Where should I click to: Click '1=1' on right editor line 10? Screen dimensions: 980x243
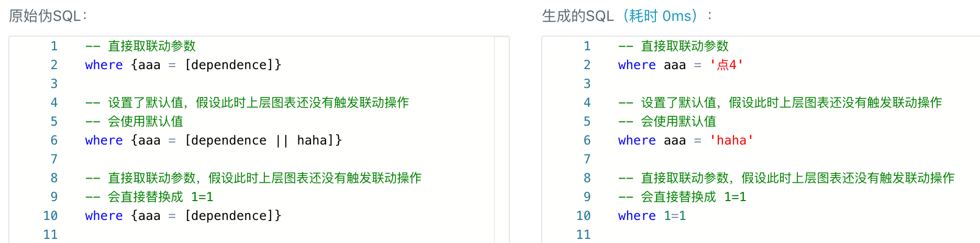675,216
